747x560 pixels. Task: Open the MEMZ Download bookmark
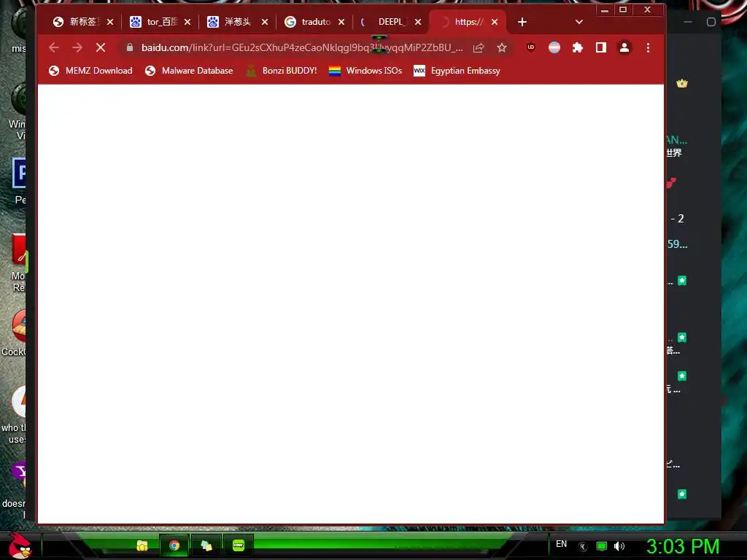tap(90, 71)
